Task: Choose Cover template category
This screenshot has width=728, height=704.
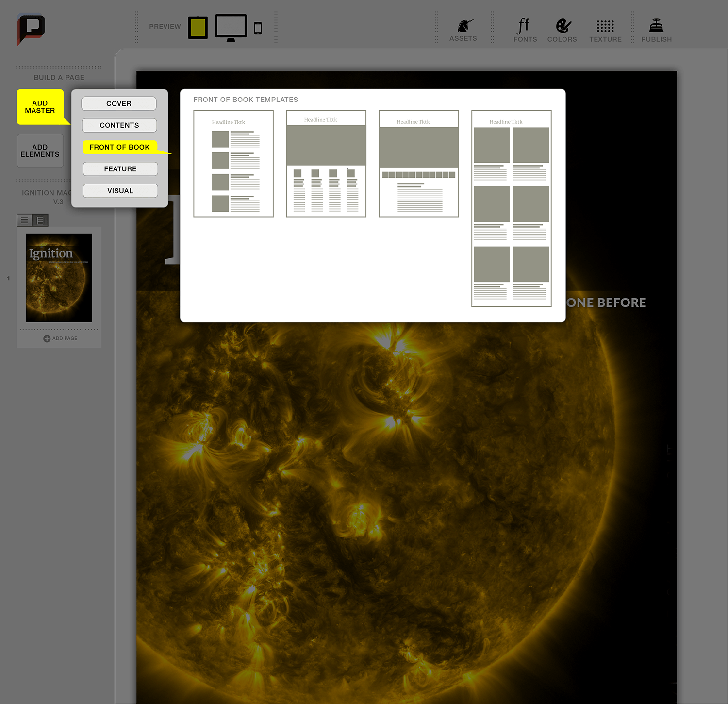Action: [119, 103]
